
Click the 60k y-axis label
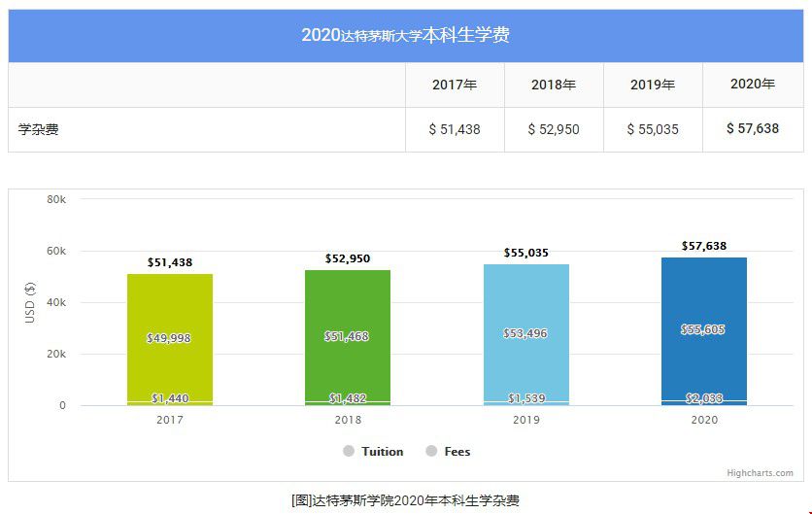pyautogui.click(x=56, y=252)
